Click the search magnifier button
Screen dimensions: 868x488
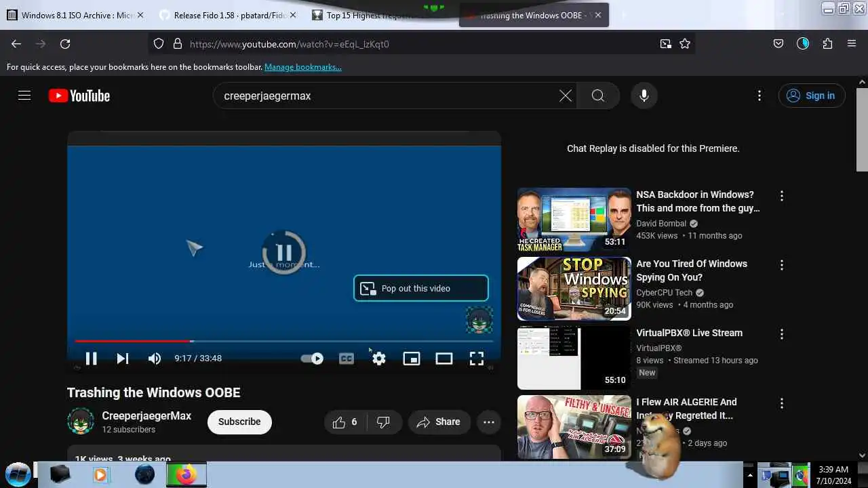(598, 96)
